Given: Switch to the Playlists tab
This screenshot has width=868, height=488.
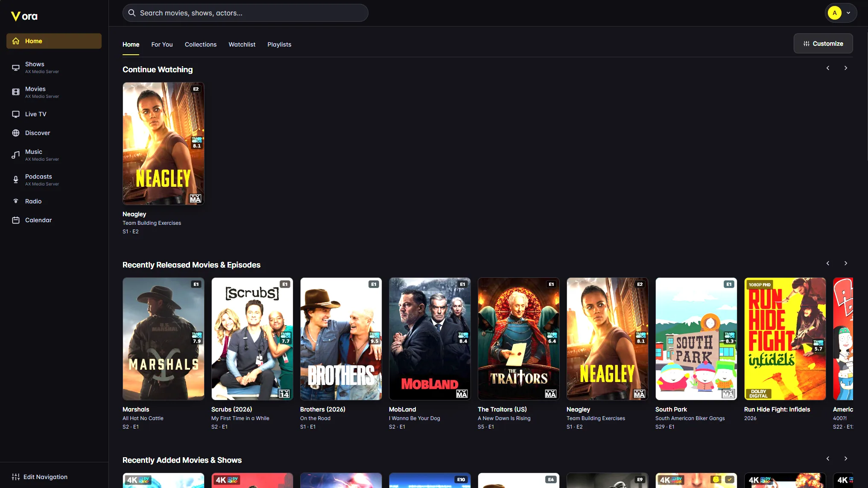Looking at the screenshot, I should pyautogui.click(x=279, y=44).
